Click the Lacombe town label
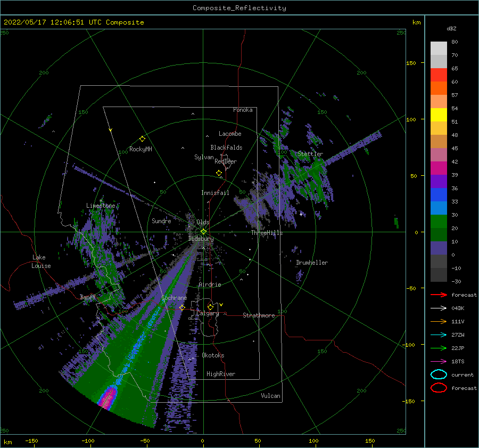 tap(230, 134)
